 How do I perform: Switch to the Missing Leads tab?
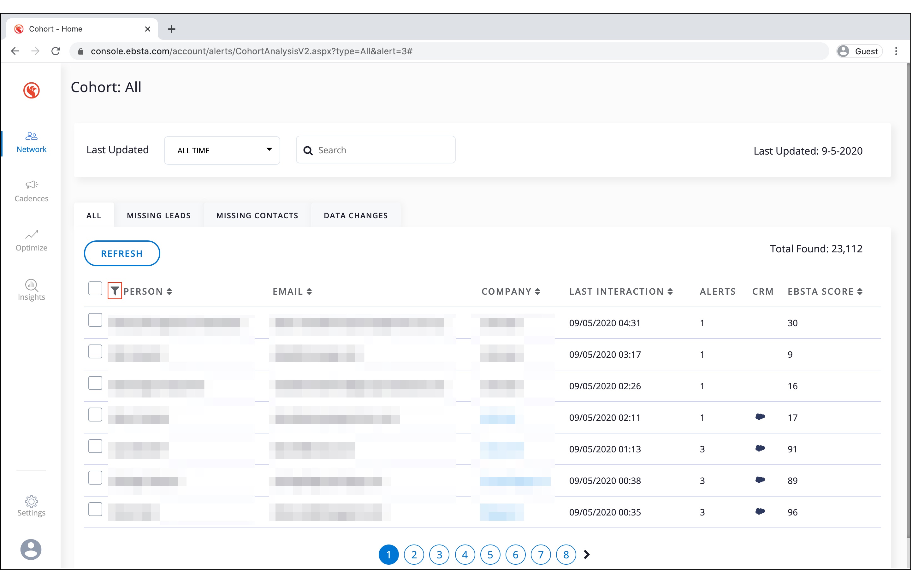pyautogui.click(x=158, y=215)
